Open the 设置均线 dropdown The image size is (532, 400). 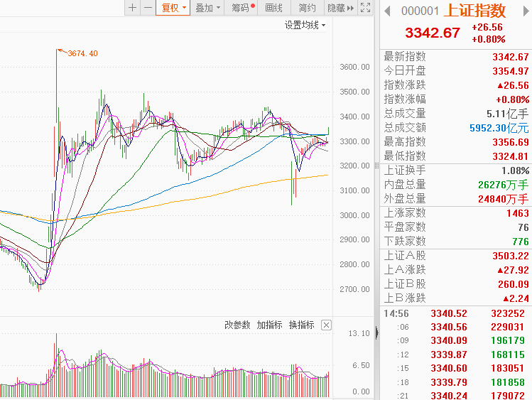pos(305,25)
